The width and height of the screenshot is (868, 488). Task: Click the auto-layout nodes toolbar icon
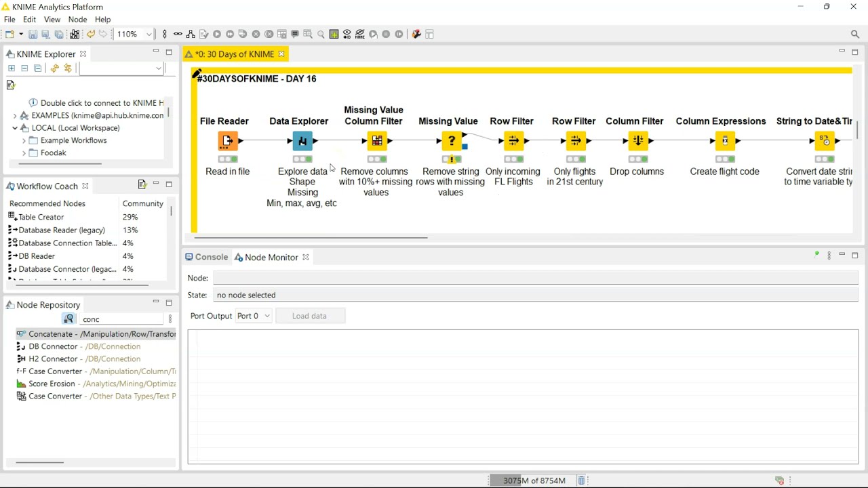[x=191, y=34]
